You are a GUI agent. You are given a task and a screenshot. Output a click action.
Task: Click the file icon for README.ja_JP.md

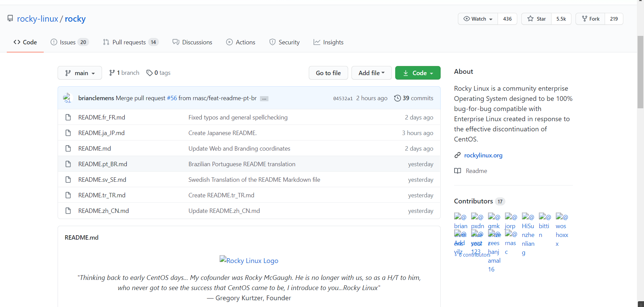pyautogui.click(x=68, y=133)
